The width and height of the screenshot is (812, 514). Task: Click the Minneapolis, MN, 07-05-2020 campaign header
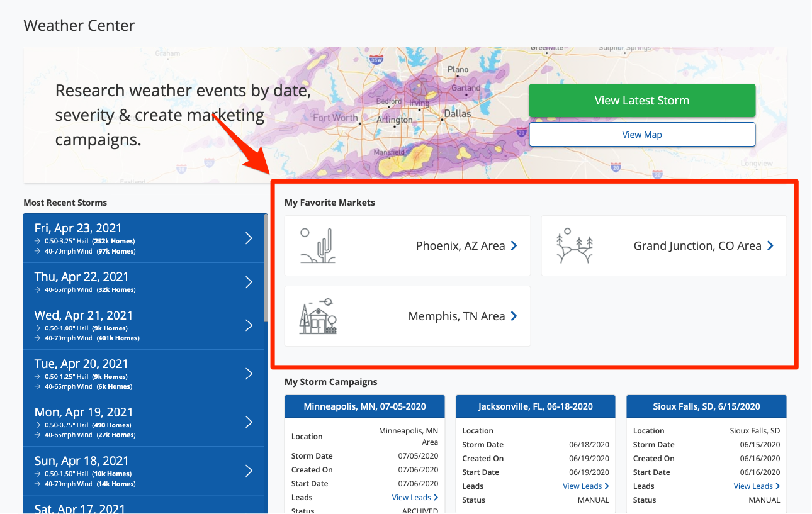[364, 406]
